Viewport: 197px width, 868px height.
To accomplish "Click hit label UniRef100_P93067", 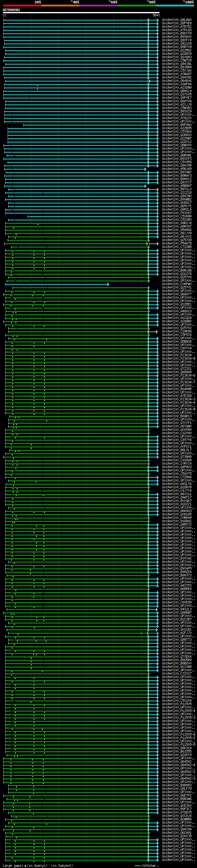I will pos(177,213).
